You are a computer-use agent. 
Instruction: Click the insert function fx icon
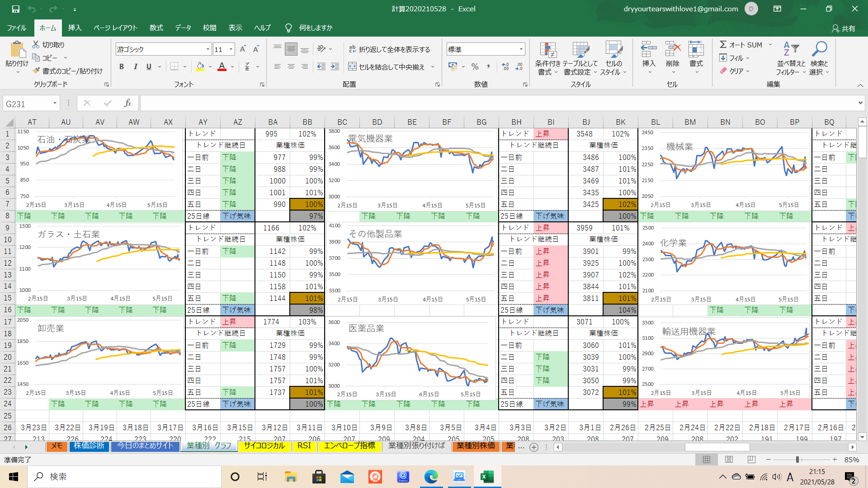(x=127, y=103)
